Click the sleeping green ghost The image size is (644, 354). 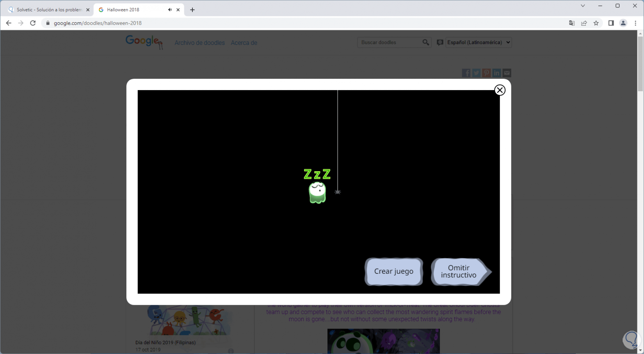(317, 192)
